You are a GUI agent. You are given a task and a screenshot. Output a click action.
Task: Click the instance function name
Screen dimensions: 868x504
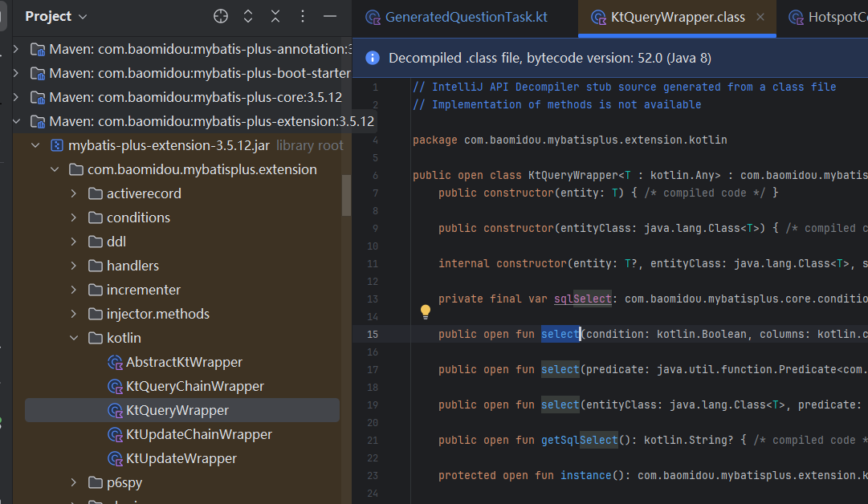pyautogui.click(x=585, y=476)
